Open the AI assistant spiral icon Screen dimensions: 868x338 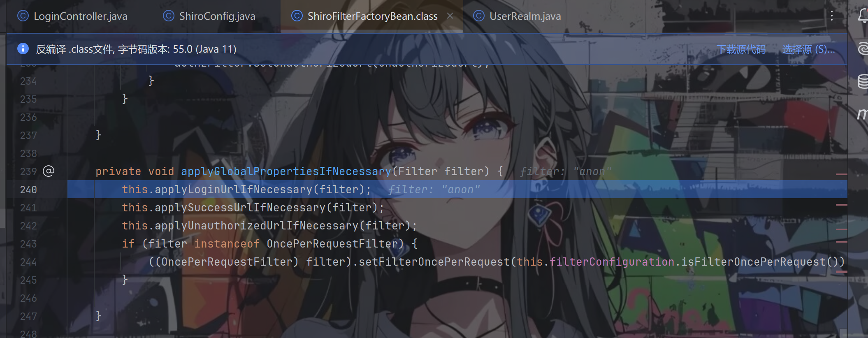[863, 49]
